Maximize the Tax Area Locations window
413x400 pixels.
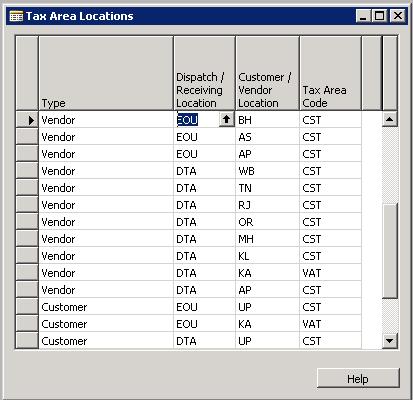point(379,16)
